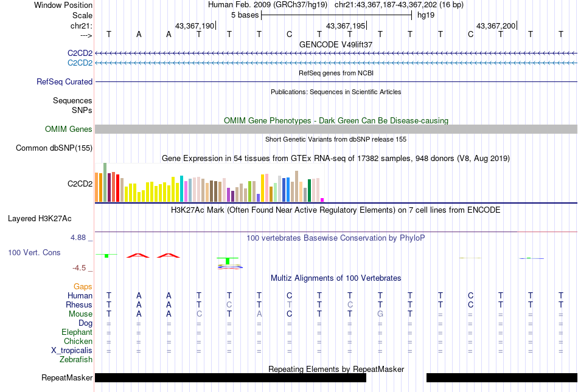The width and height of the screenshot is (578, 392).
Task: Click GTEx Gene Expression track title
Action: pyautogui.click(x=336, y=158)
